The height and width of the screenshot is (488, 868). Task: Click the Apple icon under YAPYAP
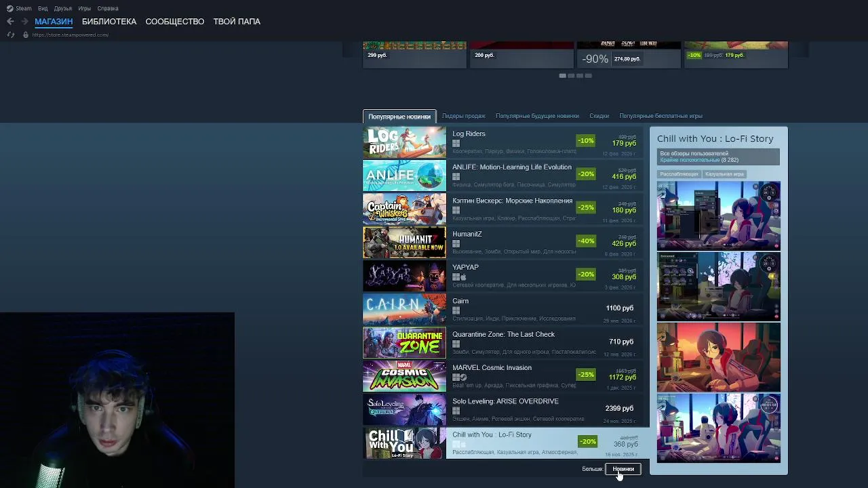coord(464,277)
